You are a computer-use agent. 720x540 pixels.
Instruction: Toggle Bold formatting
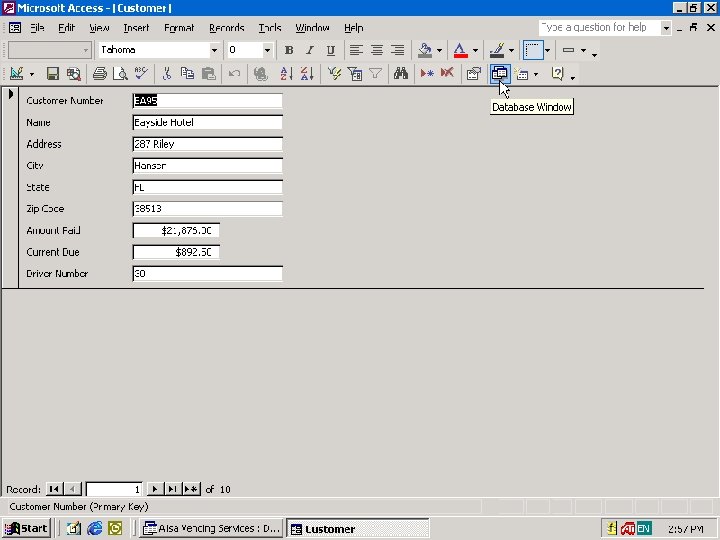coord(289,50)
